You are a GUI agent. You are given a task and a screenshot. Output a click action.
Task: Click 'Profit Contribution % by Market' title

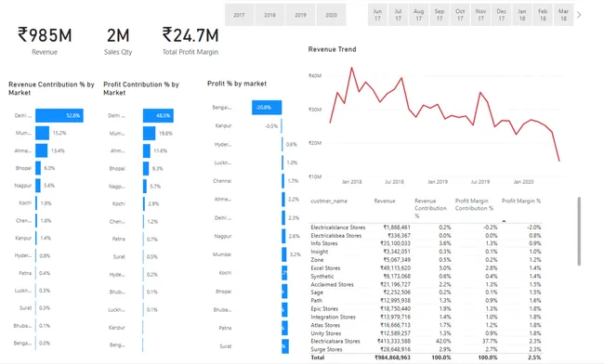[x=141, y=88]
